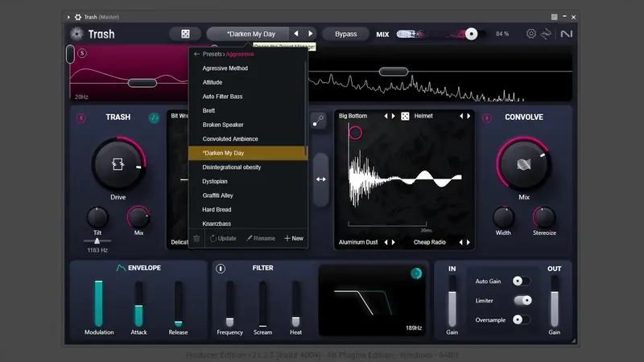Viewport: 644px width, 362px height.
Task: Click the Modulation envelope slider
Action: pos(98,304)
